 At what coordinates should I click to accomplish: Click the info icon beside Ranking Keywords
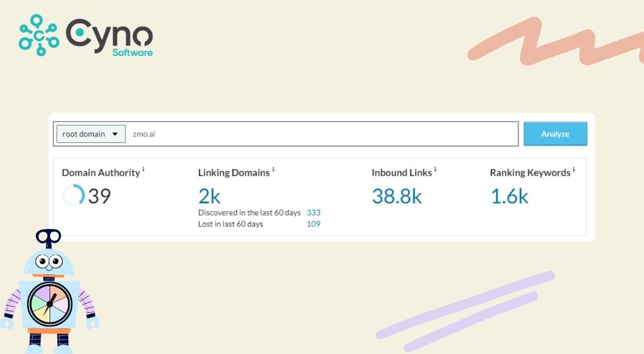[574, 170]
